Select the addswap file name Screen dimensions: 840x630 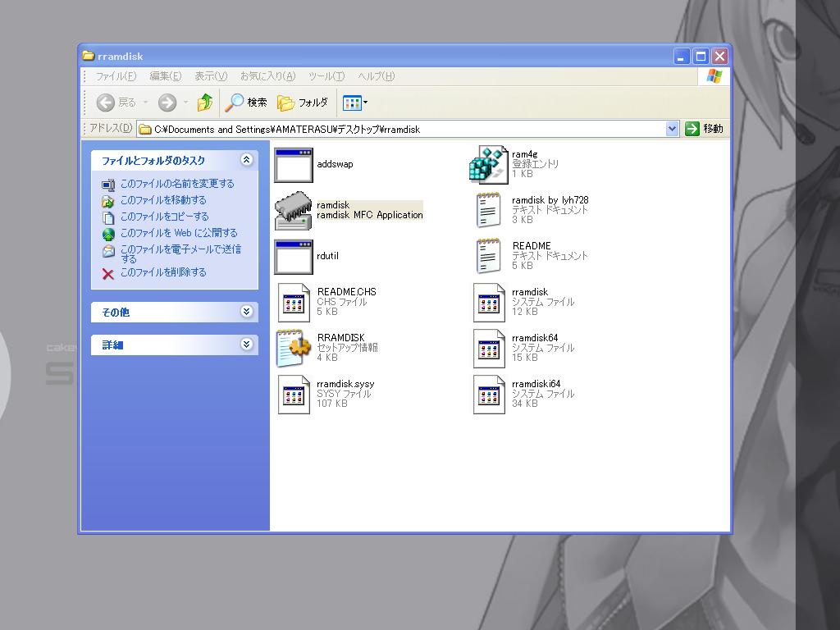pos(335,164)
